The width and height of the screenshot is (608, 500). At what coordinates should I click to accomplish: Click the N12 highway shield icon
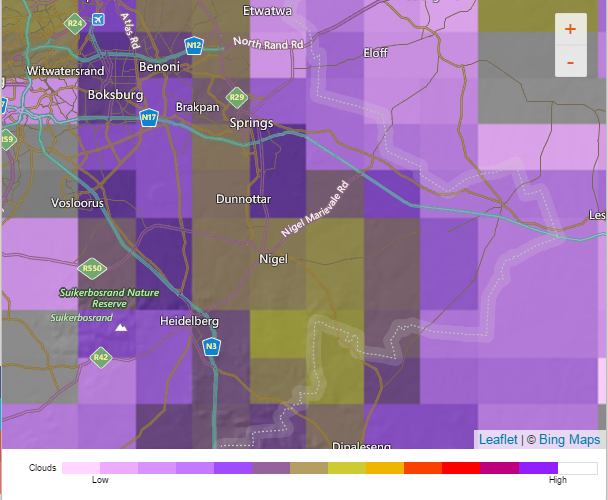coord(194,46)
